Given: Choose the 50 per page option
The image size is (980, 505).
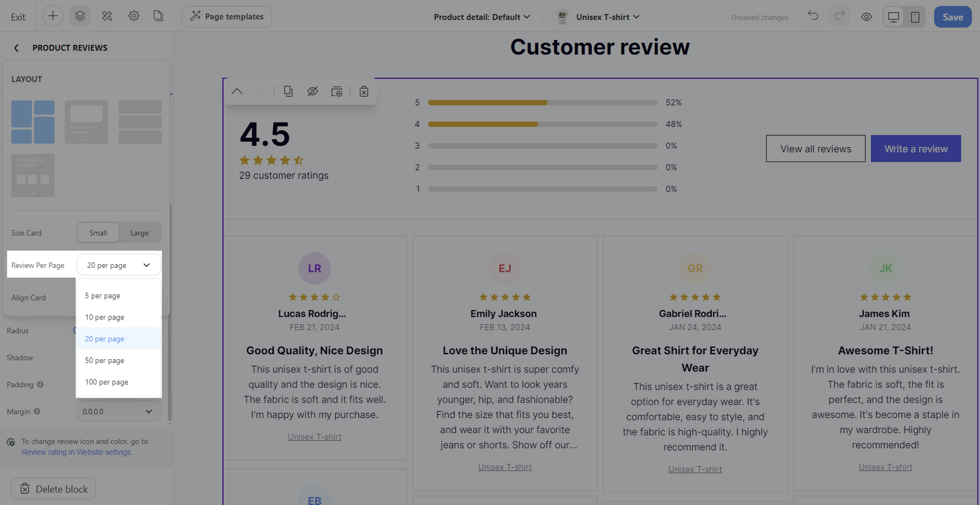Looking at the screenshot, I should (105, 360).
